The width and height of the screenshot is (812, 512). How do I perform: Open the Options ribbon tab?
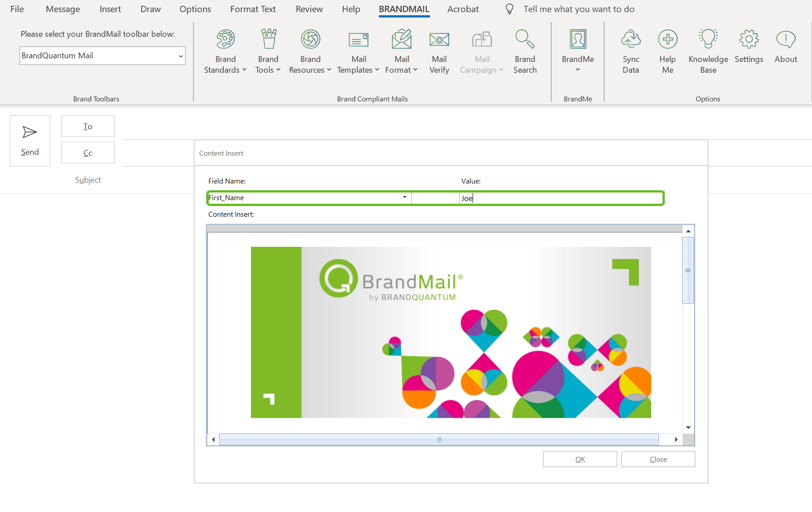coord(195,9)
